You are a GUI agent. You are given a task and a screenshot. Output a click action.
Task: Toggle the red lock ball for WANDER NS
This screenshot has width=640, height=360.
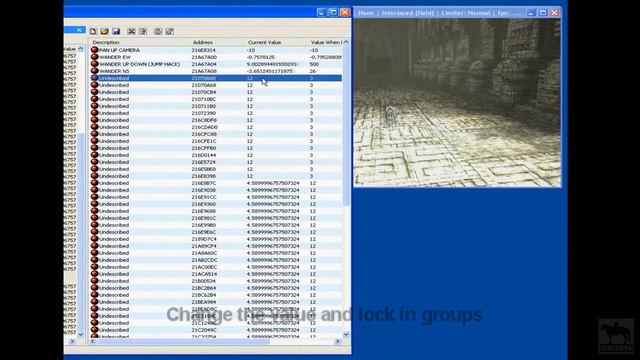point(95,71)
